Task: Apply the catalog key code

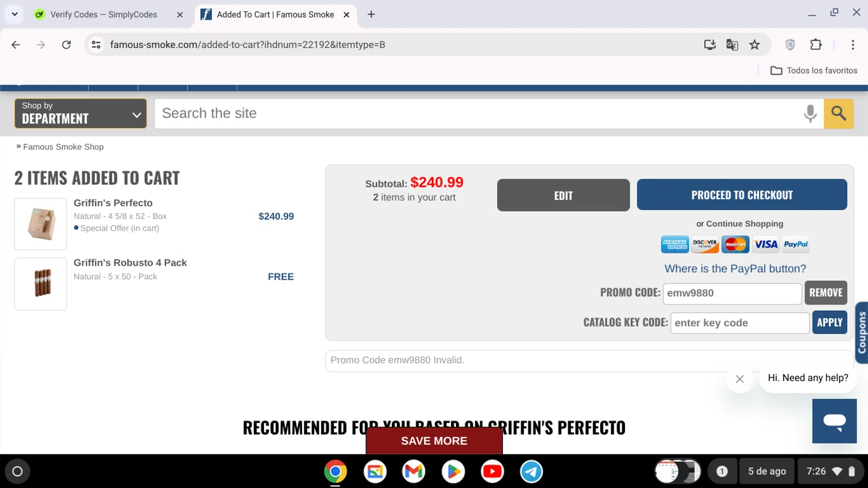Action: (829, 322)
